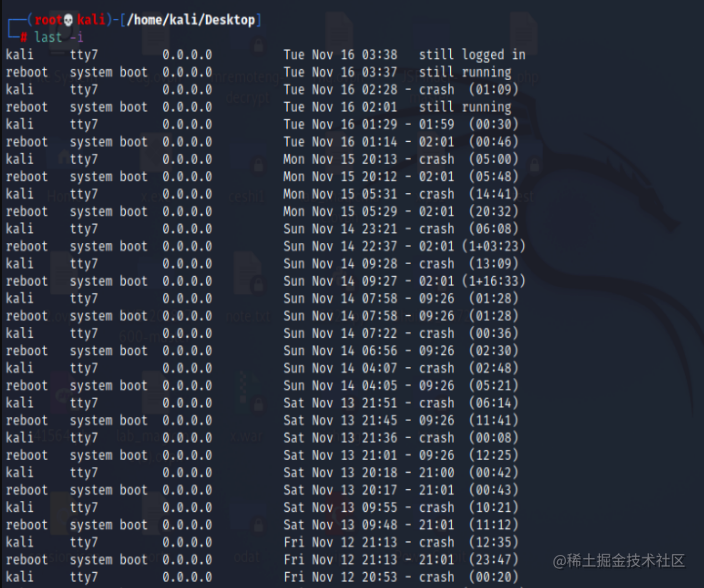Click the "Mon Nov 15 20:13" timestamp
704x588 pixels.
[x=340, y=159]
